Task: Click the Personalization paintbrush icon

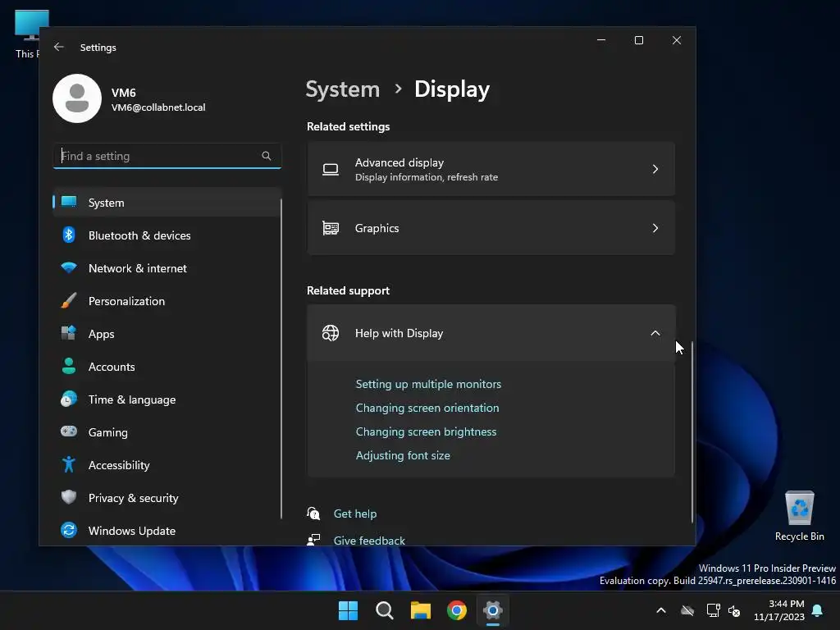Action: coord(69,300)
